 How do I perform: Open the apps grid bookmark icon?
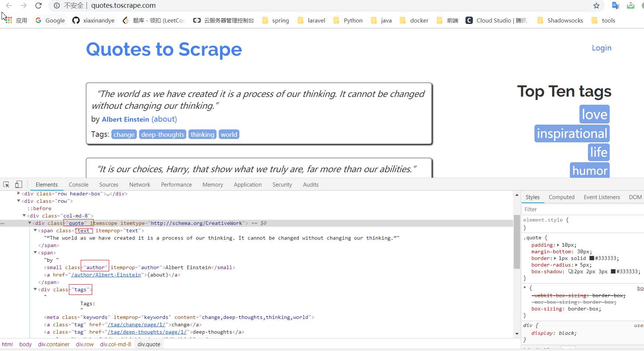9,20
